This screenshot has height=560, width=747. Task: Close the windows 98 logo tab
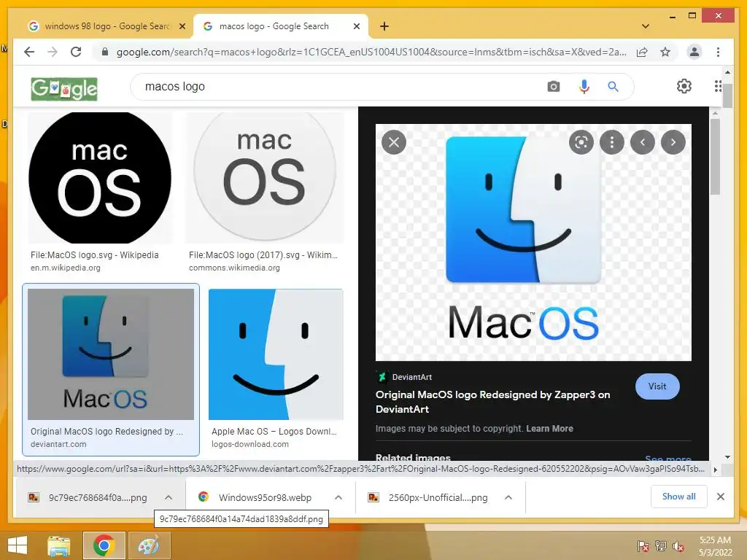point(182,26)
